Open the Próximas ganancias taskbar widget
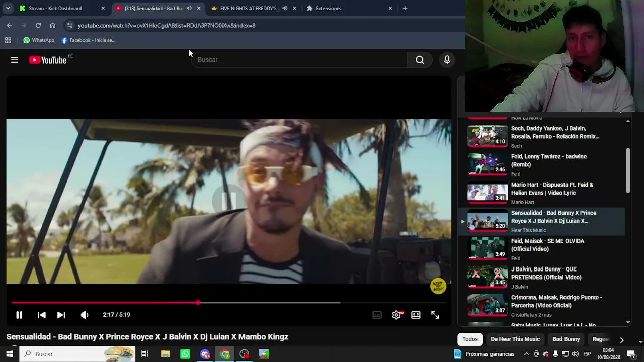The width and height of the screenshot is (644, 362). click(x=485, y=354)
